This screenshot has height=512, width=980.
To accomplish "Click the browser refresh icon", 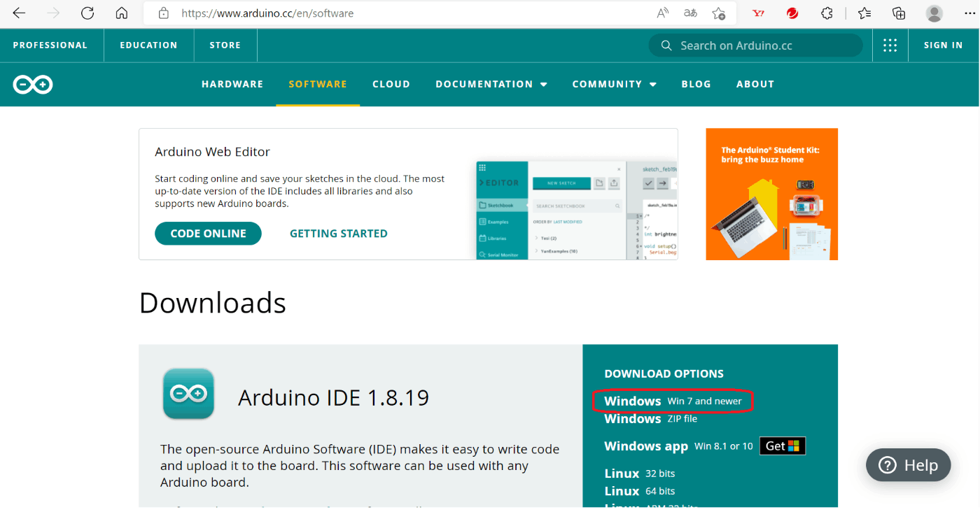I will pyautogui.click(x=87, y=13).
